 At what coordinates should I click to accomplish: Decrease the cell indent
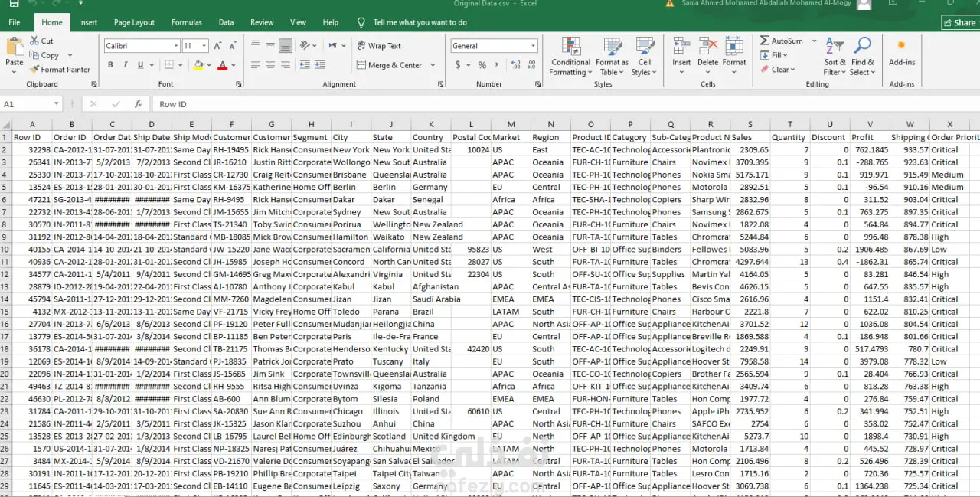click(x=305, y=65)
